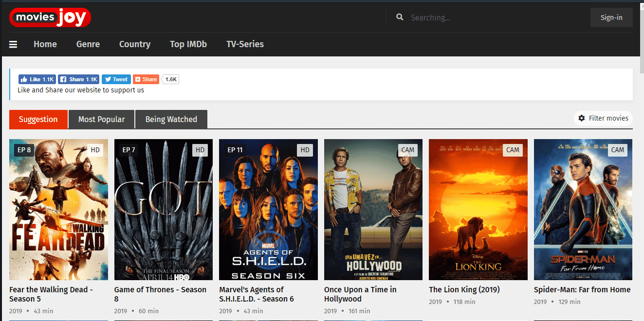
Task: Click EP 11 badge on Agents of S.H.I.E.L.D.
Action: [x=235, y=150]
